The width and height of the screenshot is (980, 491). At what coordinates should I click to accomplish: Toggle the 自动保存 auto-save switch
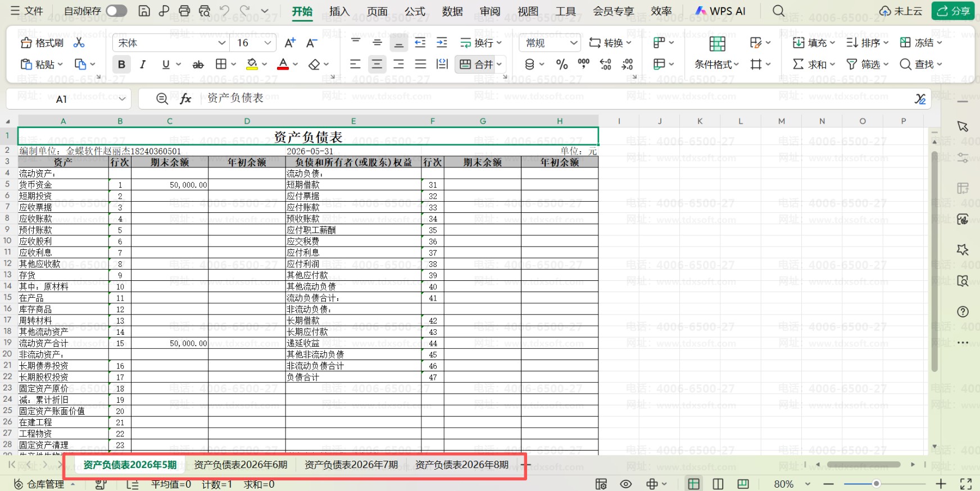116,11
